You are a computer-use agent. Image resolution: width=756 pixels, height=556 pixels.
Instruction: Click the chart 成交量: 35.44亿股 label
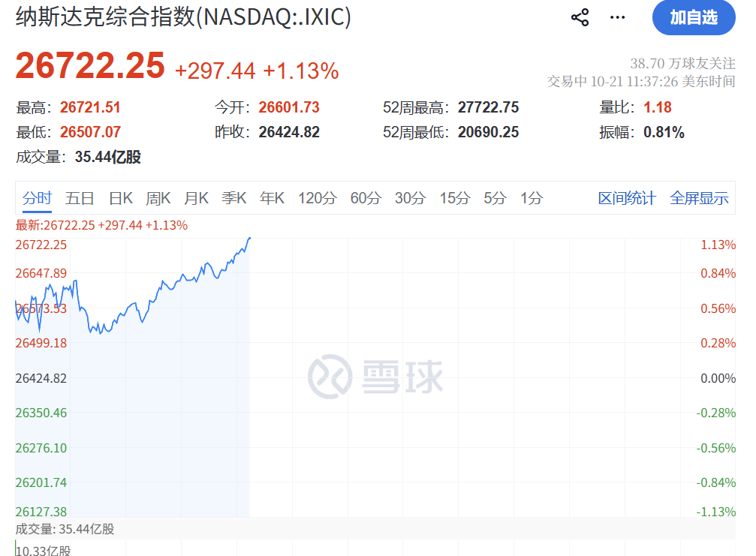[65, 529]
